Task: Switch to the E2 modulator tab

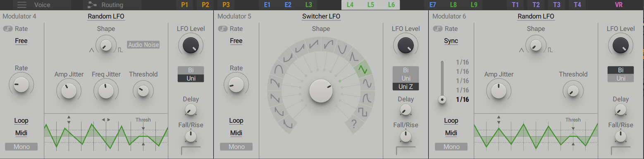Action: pos(288,5)
